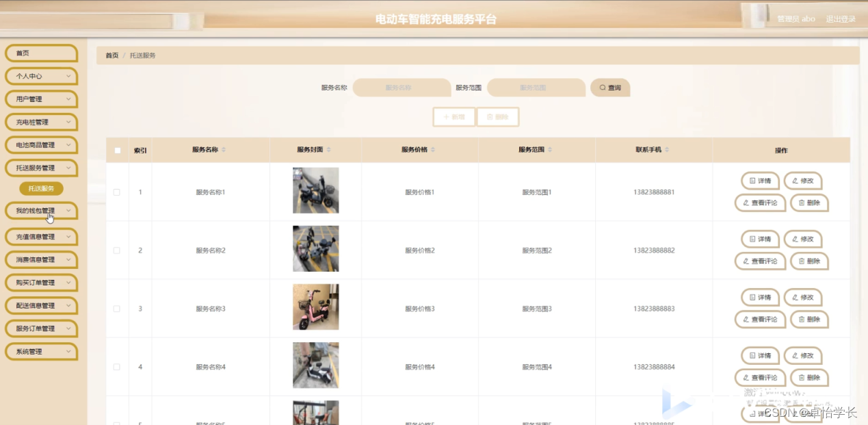This screenshot has width=868, height=425.
Task: View comments for 服务名称2
Action: click(x=760, y=261)
